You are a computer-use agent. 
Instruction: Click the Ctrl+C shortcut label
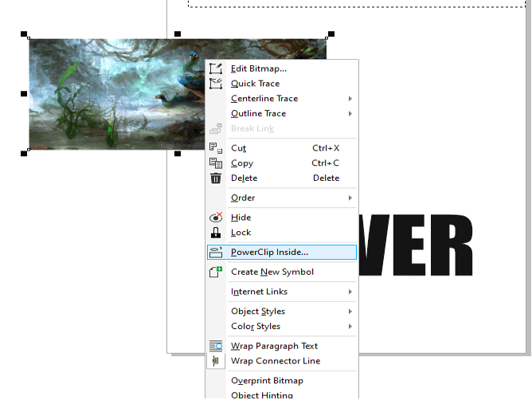pyautogui.click(x=326, y=163)
